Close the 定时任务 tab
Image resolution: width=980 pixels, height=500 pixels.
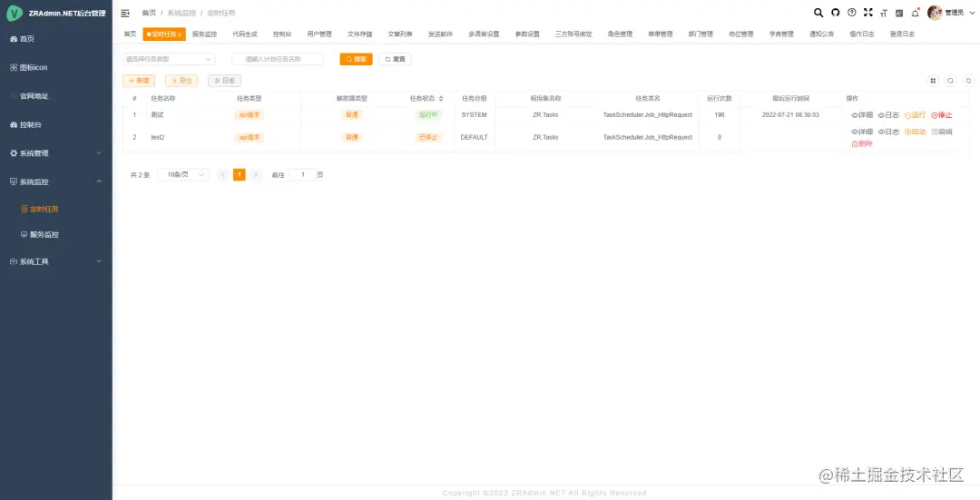[x=180, y=35]
